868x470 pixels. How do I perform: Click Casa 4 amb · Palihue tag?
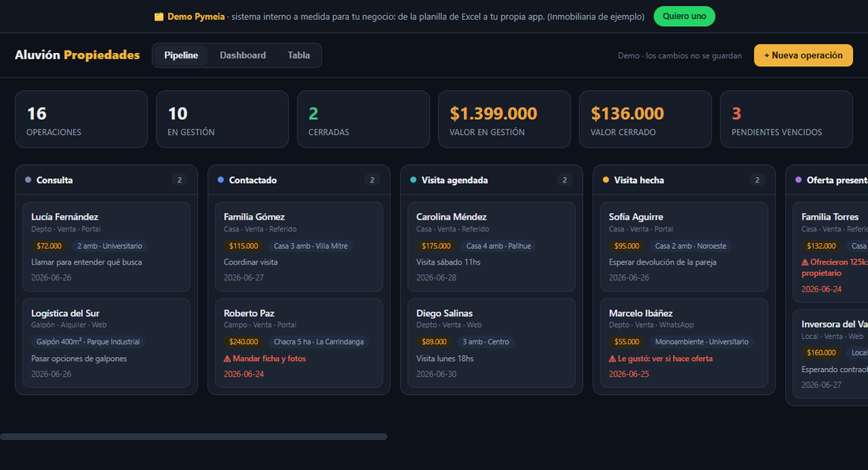[499, 246]
